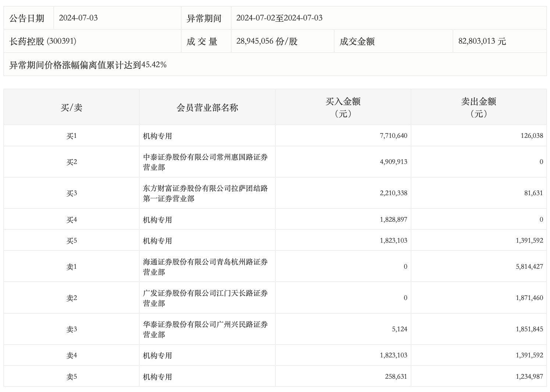The width and height of the screenshot is (550, 392).
Task: Select the 东方财富证券拉萨团结路 branch name
Action: point(205,193)
